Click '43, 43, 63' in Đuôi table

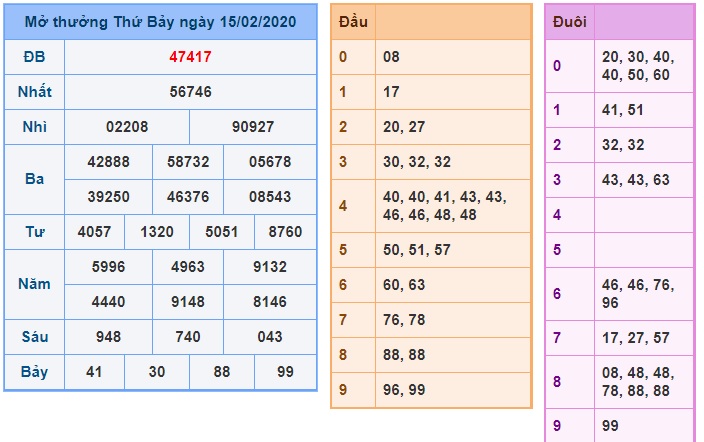pyautogui.click(x=636, y=180)
